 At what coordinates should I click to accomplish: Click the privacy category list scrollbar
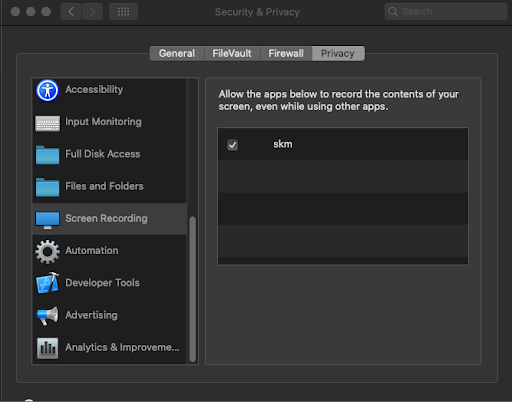[192, 289]
